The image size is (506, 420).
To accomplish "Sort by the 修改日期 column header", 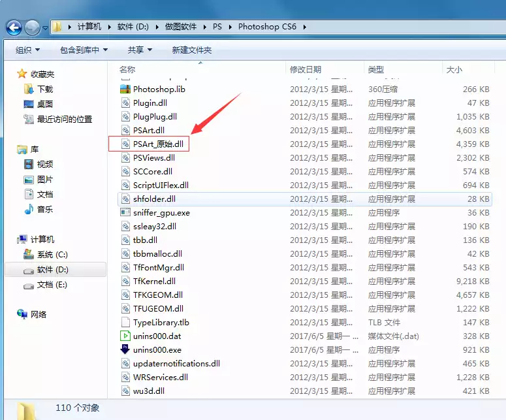I will click(306, 69).
